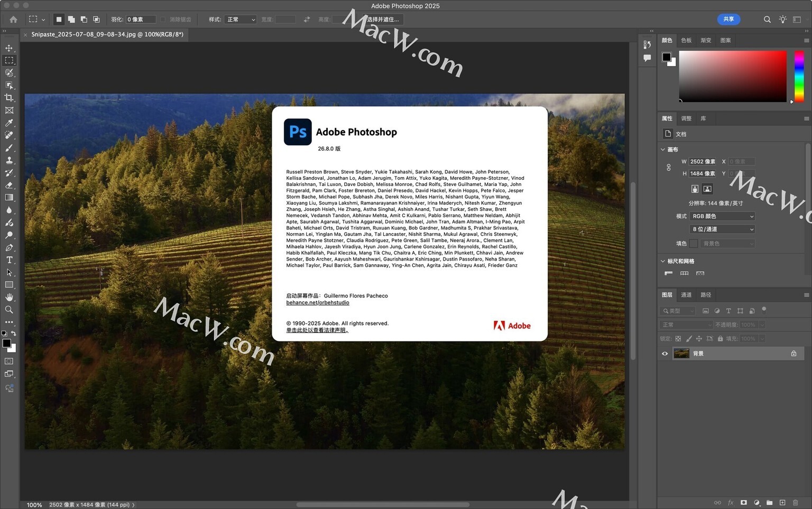Toggle lock position icon

pyautogui.click(x=699, y=339)
